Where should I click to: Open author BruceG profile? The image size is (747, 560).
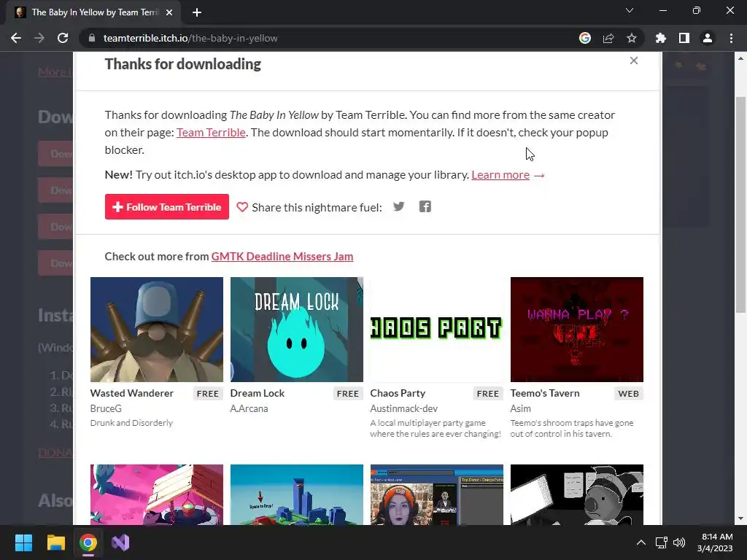[106, 408]
